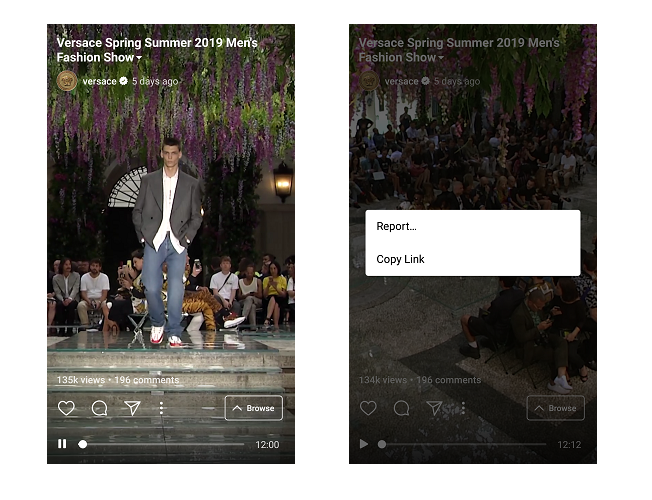Click the scrubber handle in the left screen

click(83, 444)
